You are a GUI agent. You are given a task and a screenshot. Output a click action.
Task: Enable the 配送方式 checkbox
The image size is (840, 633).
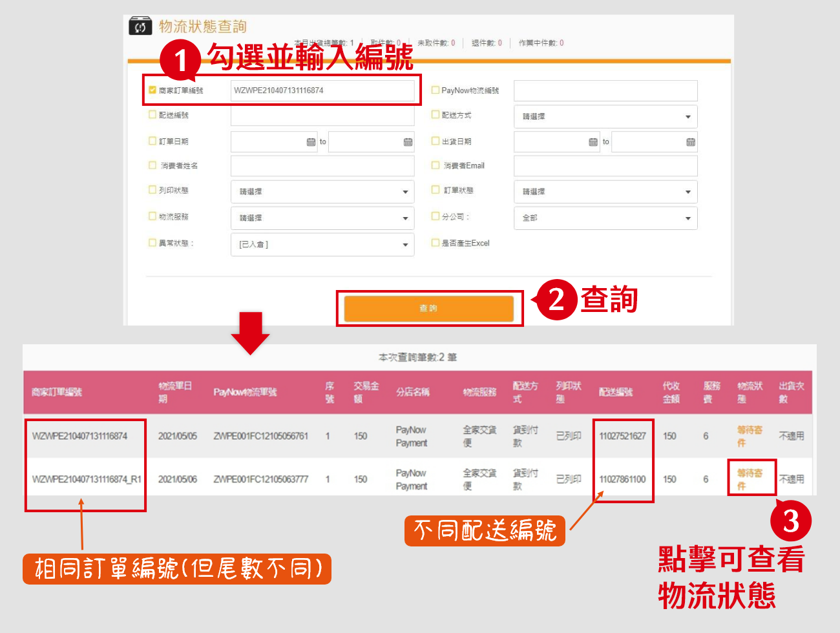click(x=436, y=115)
